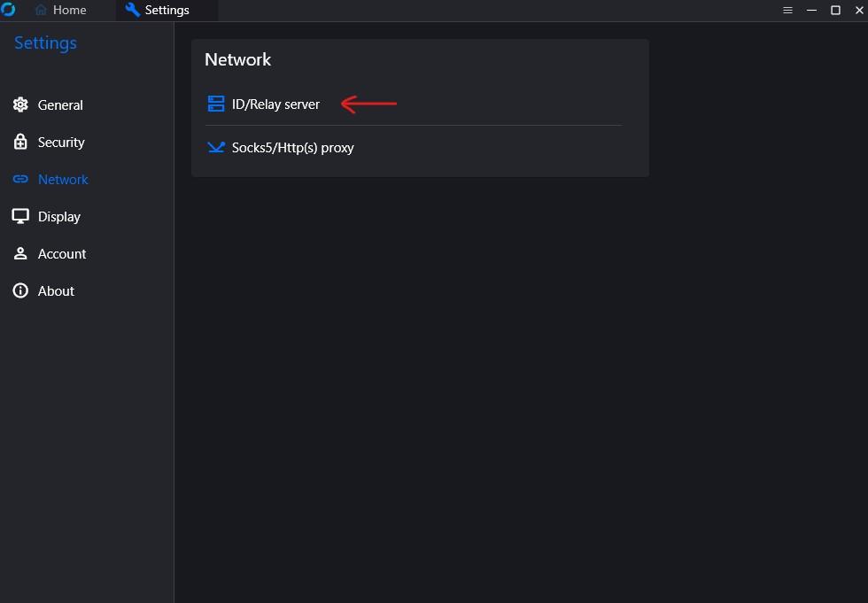Select the Settings tab

click(x=166, y=10)
